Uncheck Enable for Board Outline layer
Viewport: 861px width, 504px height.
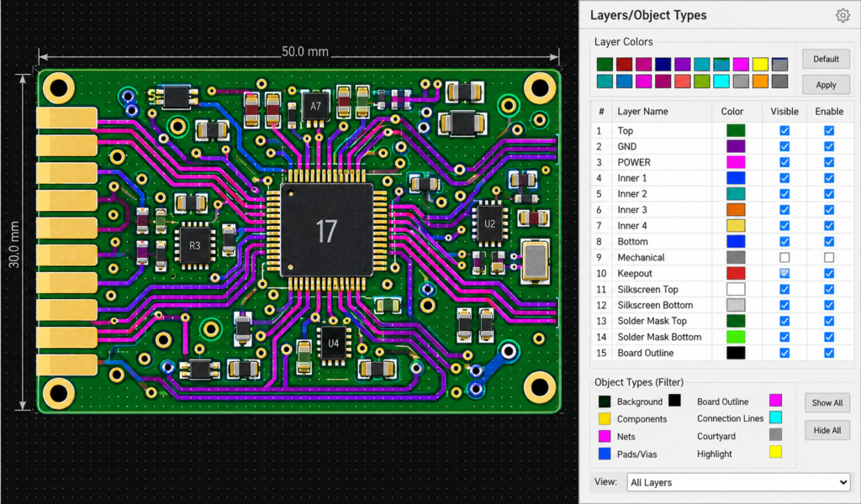click(x=829, y=353)
